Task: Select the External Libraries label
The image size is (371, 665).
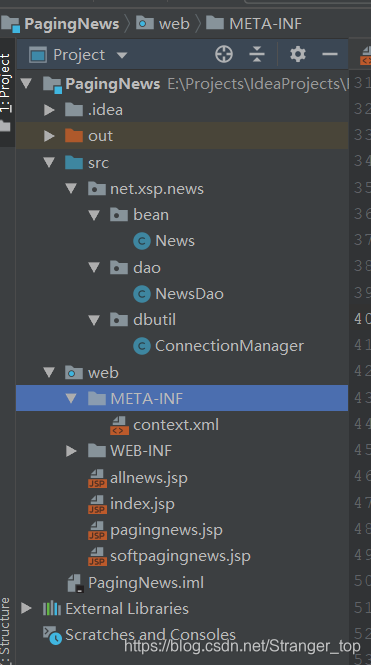Action: (x=127, y=609)
